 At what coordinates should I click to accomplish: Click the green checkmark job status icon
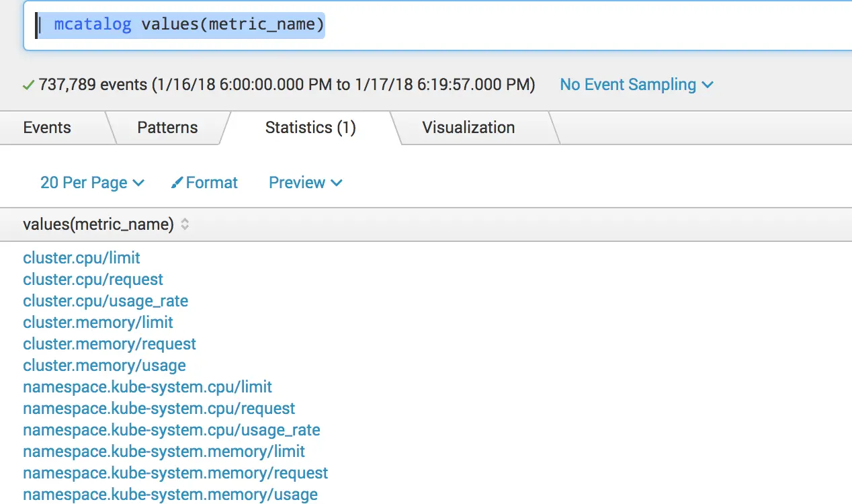pyautogui.click(x=28, y=85)
